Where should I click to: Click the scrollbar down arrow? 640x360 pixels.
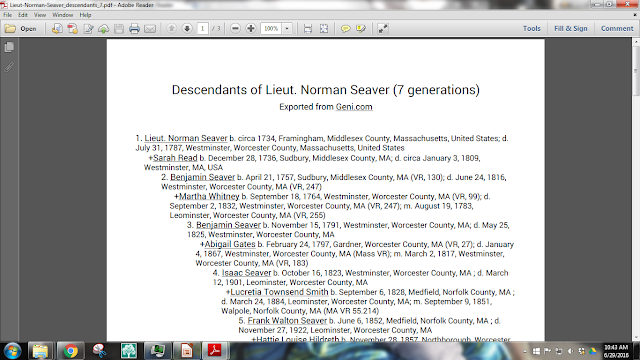pos(636,338)
